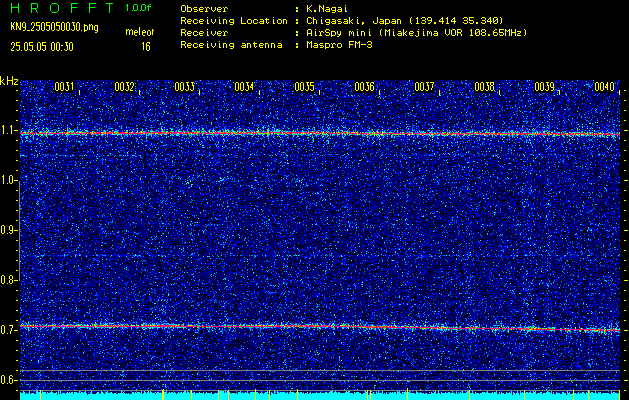This screenshot has width=629, height=400.
Task: Select the AirSpy mini receiver description
Action: (417, 33)
